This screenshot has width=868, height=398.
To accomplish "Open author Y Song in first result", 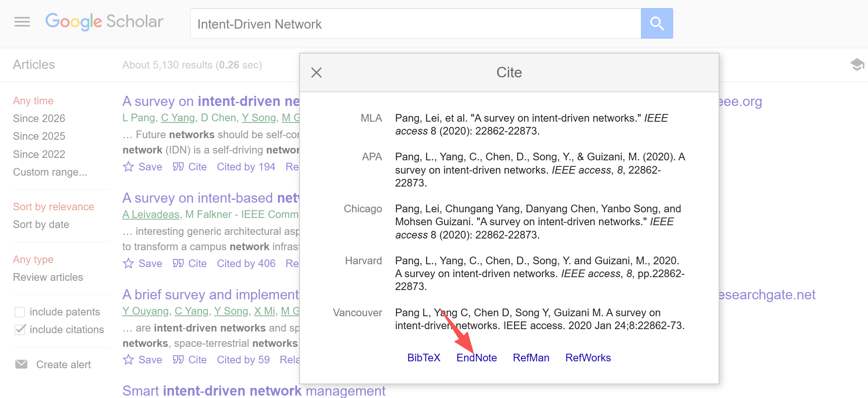I will [258, 118].
